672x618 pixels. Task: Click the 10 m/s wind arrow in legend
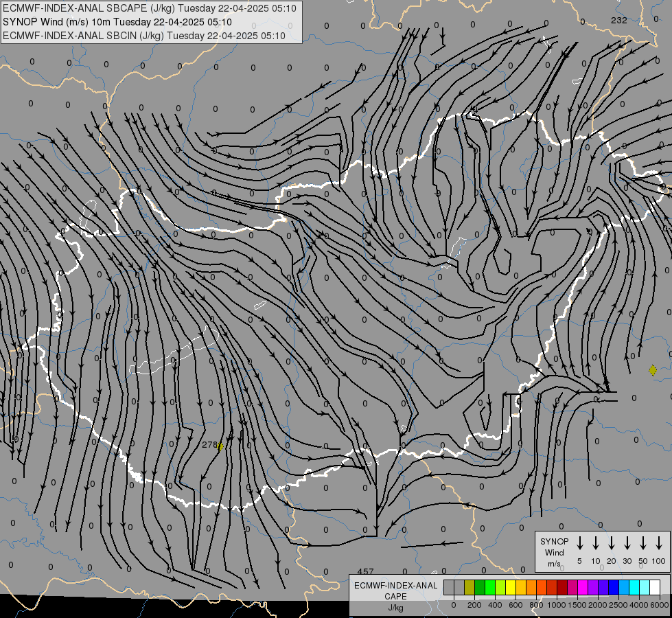point(595,543)
